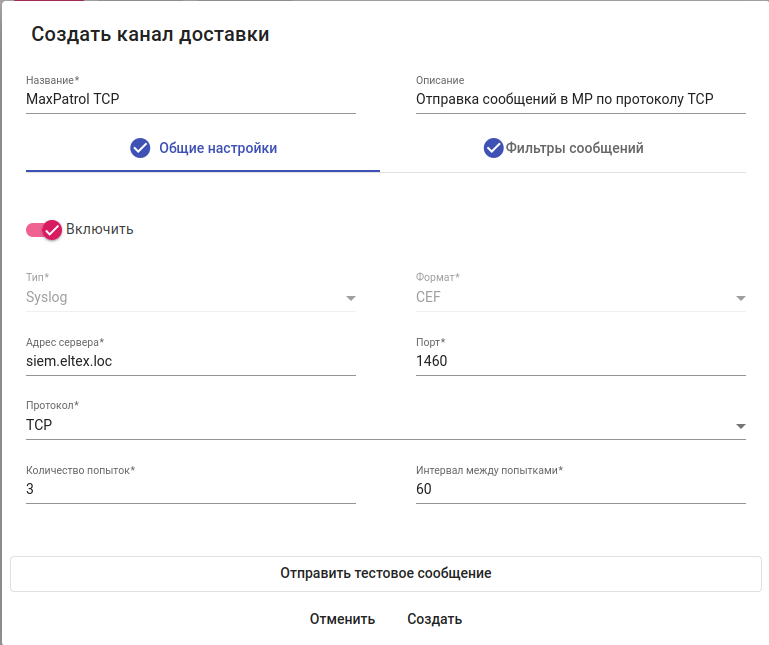Click into the Описание text field
The height and width of the screenshot is (645, 769).
(x=580, y=99)
